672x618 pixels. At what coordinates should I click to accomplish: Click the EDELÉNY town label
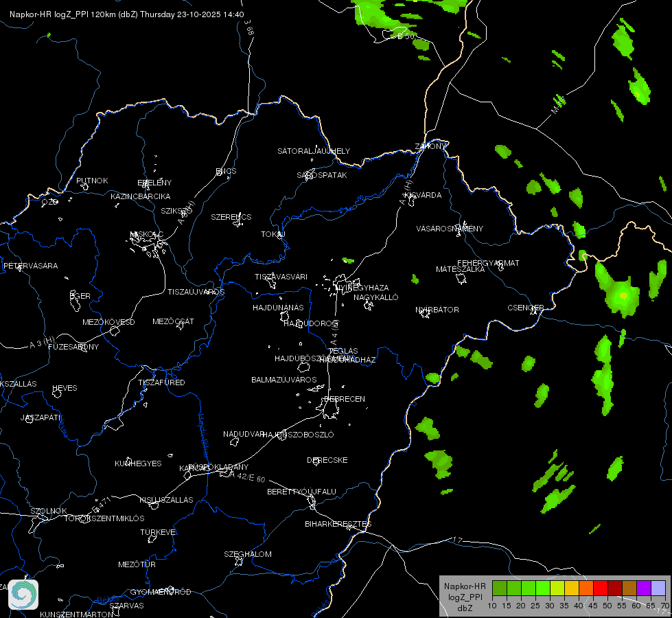tap(154, 183)
